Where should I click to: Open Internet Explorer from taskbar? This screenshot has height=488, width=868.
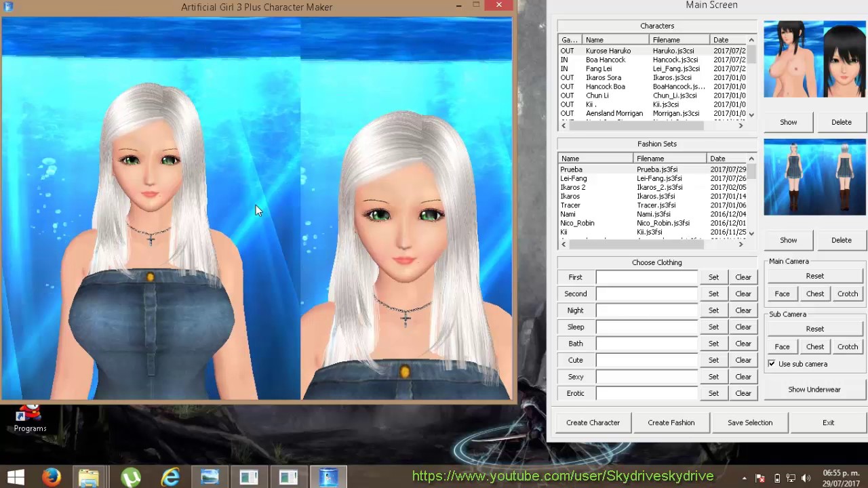point(170,477)
